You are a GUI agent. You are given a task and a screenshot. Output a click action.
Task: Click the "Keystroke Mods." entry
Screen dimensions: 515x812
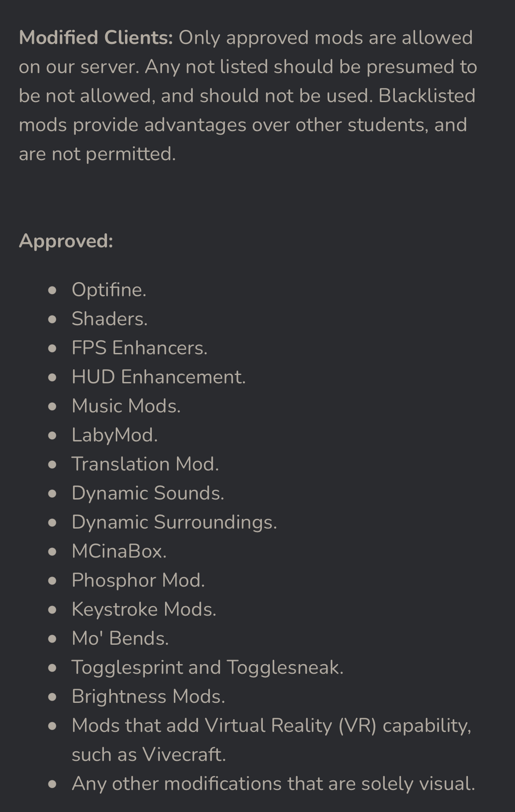(x=144, y=610)
